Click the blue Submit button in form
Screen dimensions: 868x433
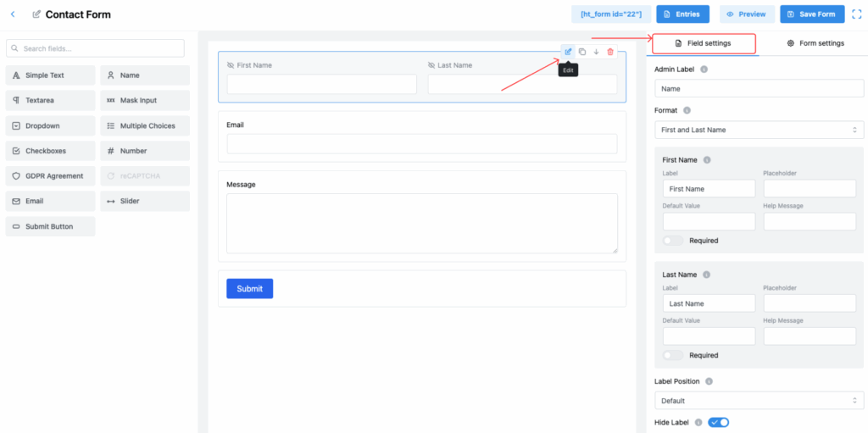pyautogui.click(x=250, y=288)
